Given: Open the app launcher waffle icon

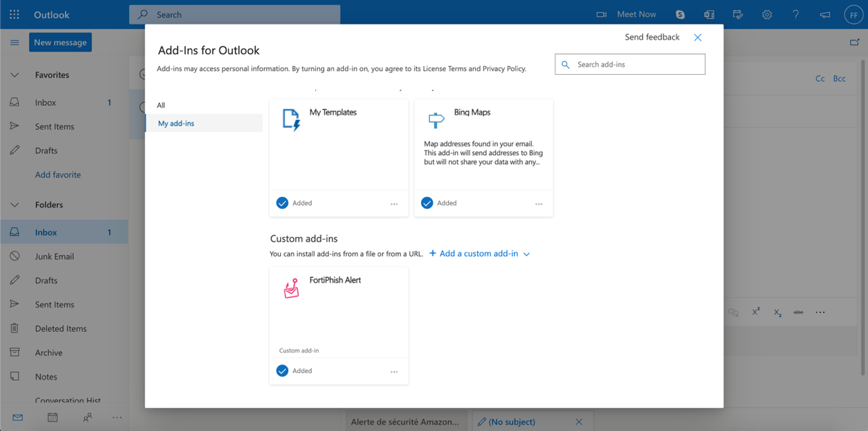Looking at the screenshot, I should tap(14, 14).
